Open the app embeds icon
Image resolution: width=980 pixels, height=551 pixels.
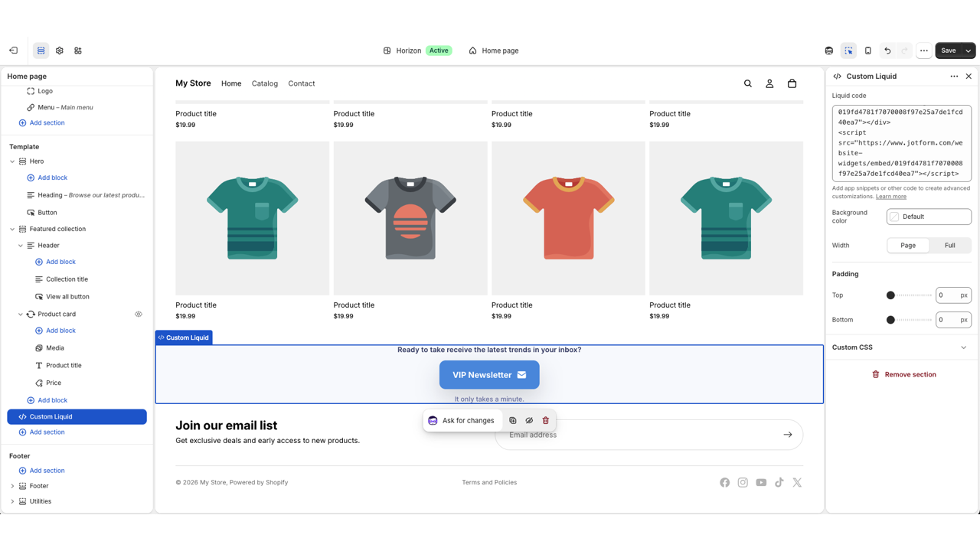tap(78, 51)
